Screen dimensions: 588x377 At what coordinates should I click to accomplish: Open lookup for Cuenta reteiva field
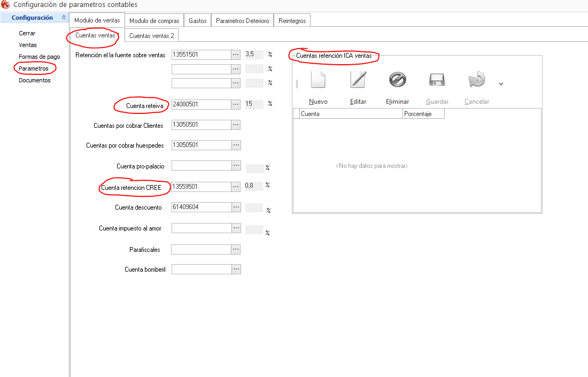[x=236, y=104]
